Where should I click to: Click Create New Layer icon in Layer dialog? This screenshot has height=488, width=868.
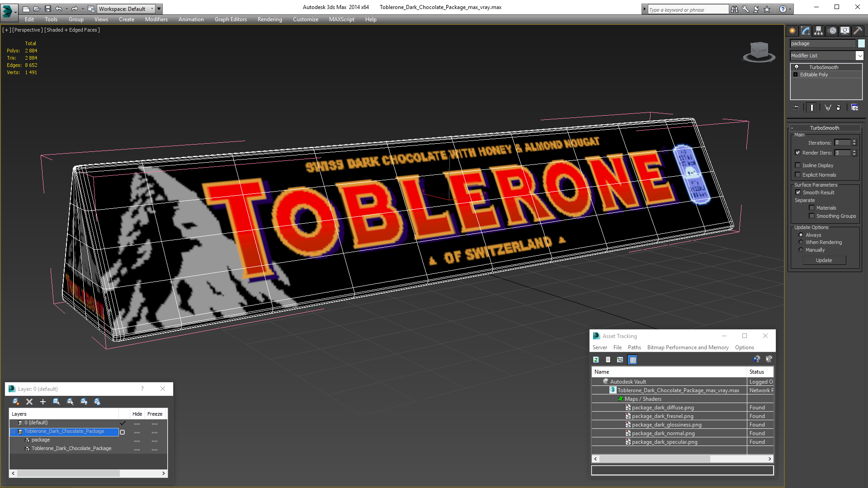tap(16, 402)
